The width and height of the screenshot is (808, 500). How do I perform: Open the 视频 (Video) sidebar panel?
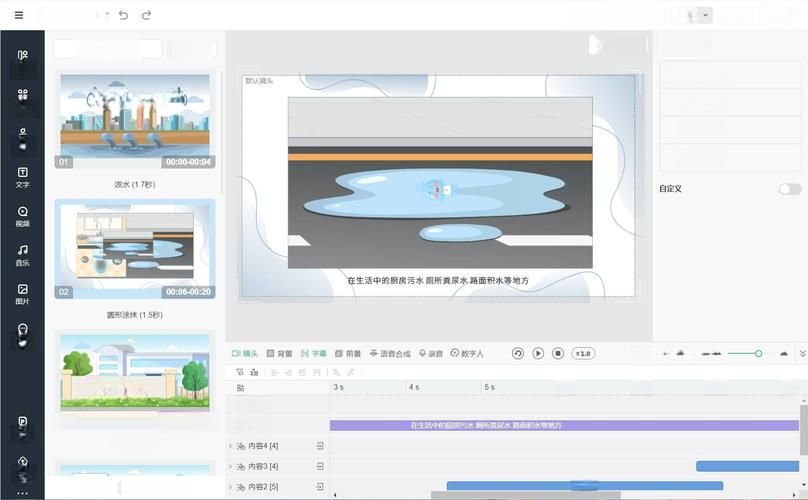pyautogui.click(x=22, y=216)
